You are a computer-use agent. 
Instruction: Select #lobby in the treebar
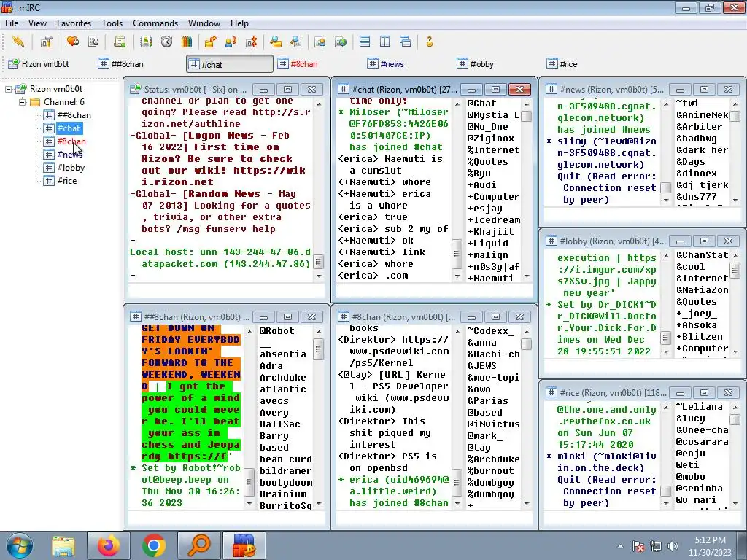pos(71,168)
